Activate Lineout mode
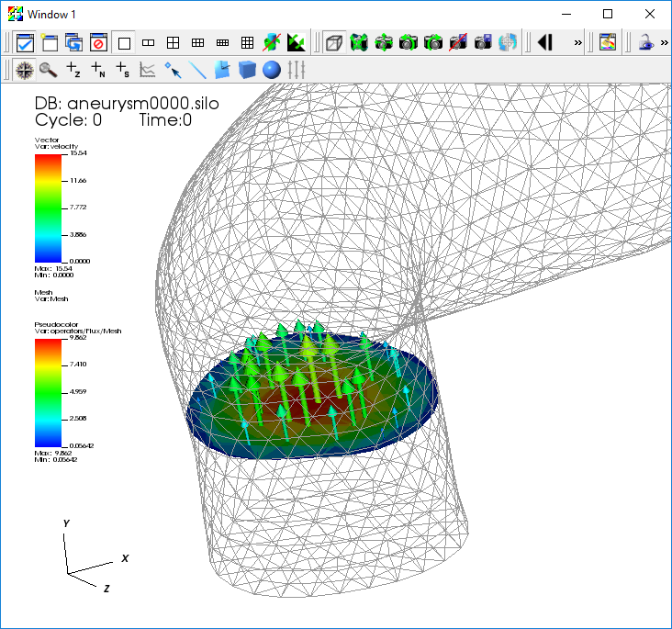 [148, 70]
